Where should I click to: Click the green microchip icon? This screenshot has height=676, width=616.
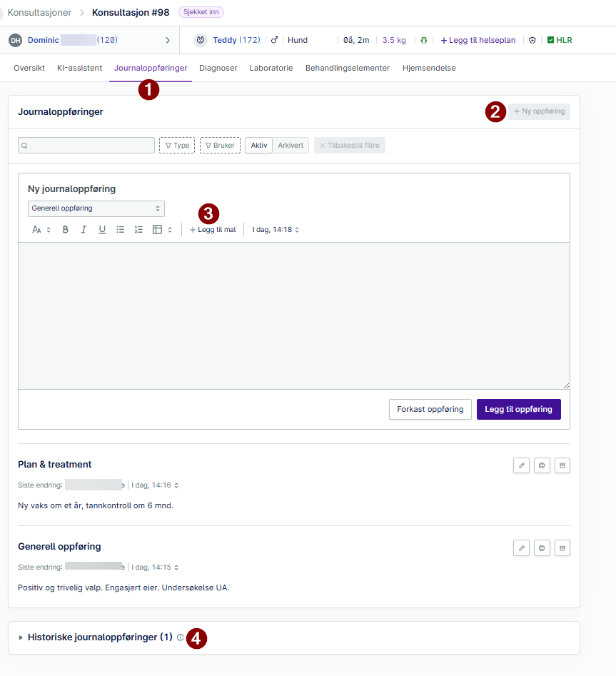tap(424, 40)
